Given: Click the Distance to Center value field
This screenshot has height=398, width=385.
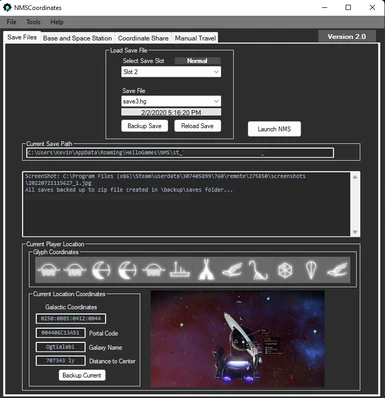Looking at the screenshot, I should point(60,361).
